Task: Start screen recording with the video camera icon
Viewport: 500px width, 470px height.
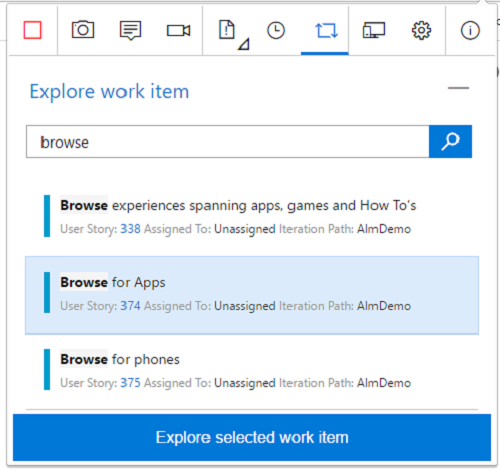Action: click(178, 31)
